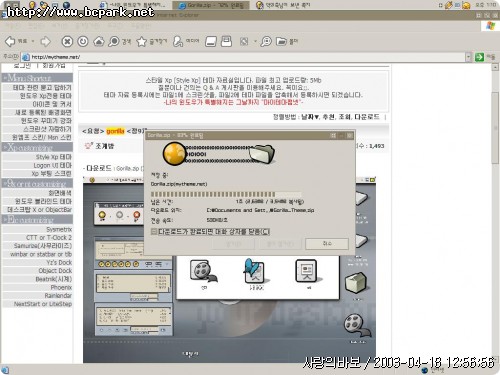Open the 'Sysmetrix' sidebar link
The image size is (500, 375).
59,229
